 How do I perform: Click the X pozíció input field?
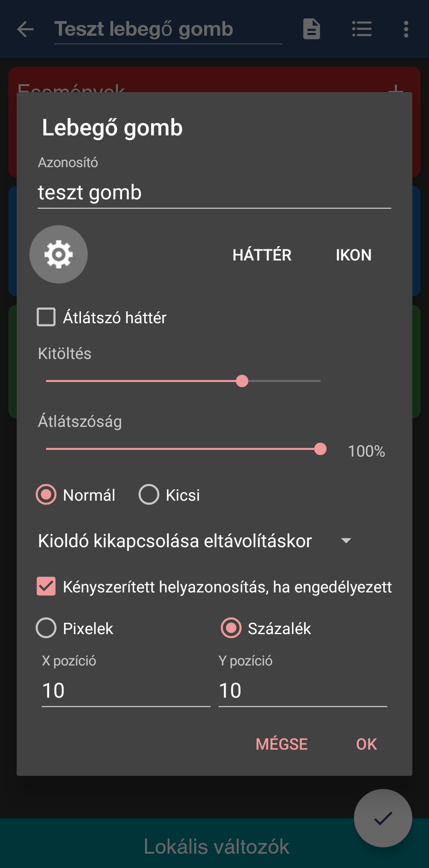pos(126,691)
